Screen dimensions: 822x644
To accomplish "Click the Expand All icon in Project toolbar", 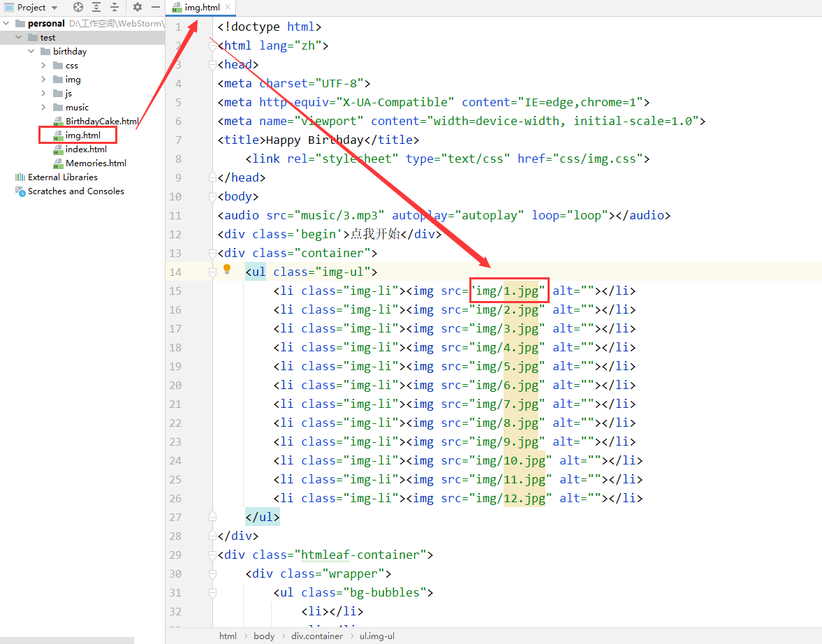I will pos(96,7).
